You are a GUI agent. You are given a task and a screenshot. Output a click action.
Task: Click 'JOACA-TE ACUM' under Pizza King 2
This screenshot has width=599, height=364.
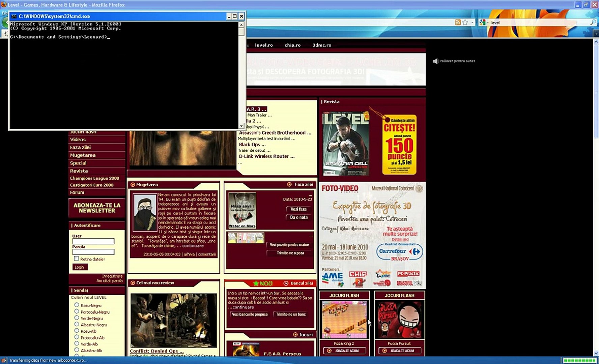[x=344, y=351]
